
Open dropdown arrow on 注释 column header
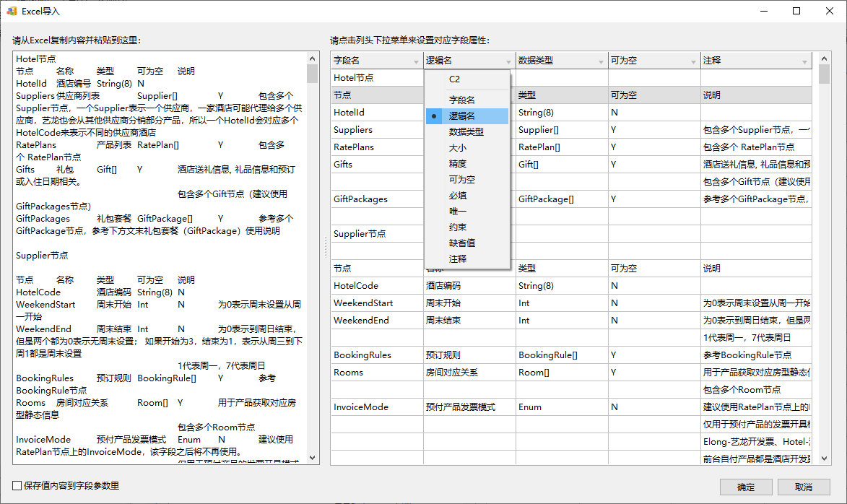click(x=804, y=62)
